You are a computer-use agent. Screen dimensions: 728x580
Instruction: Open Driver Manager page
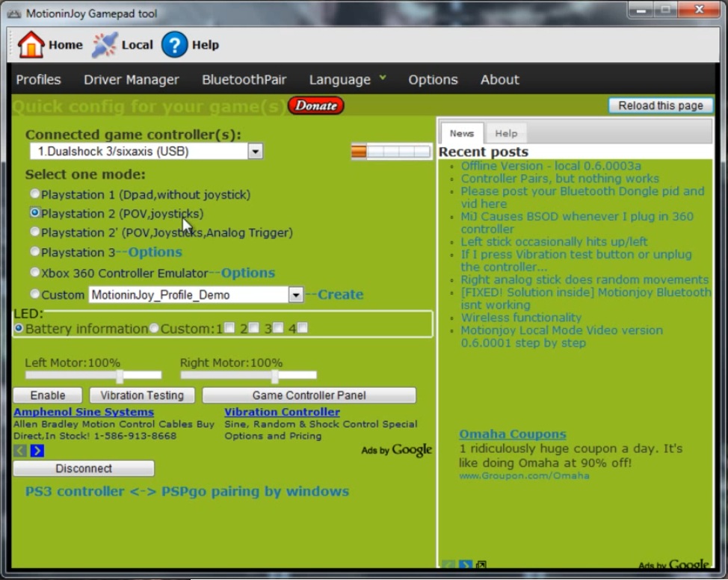132,79
